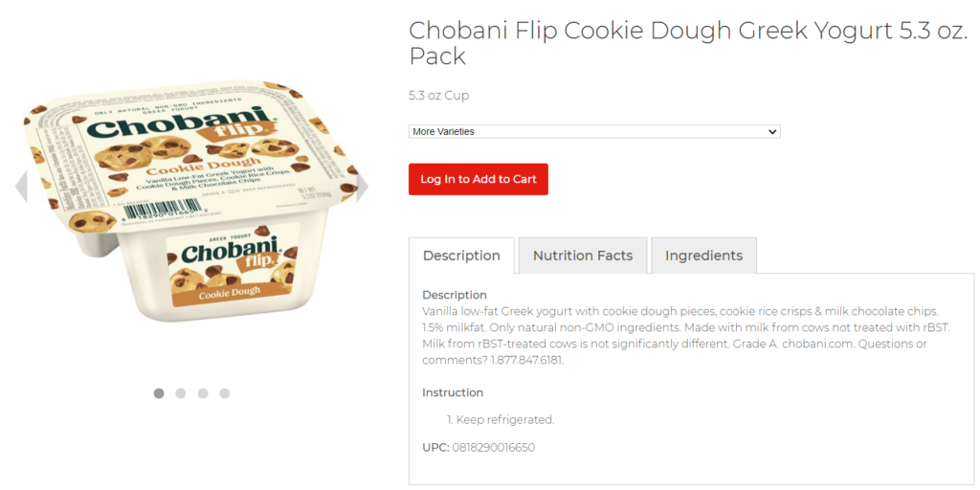Click the Description heading in the panel
Image resolution: width=980 pixels, height=490 pixels.
(455, 295)
